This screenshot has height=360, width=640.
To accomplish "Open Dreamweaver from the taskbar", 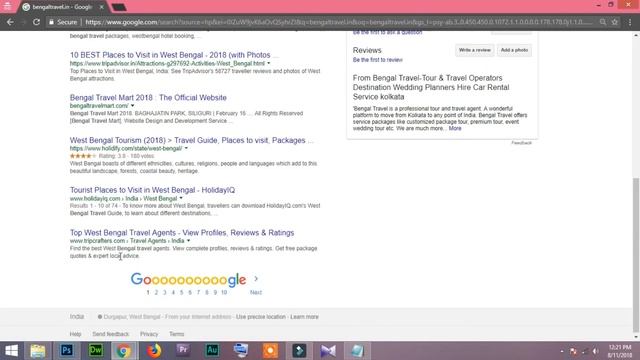I will point(96,351).
